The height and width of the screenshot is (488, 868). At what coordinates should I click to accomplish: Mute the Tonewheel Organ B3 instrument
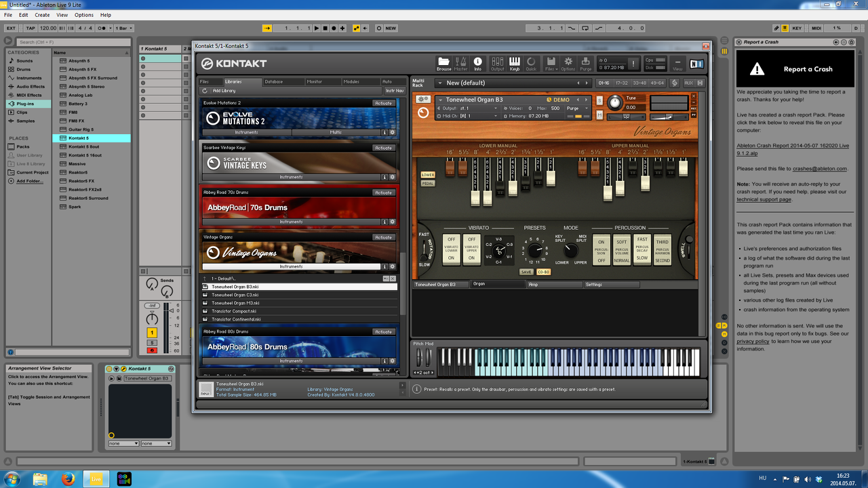click(x=599, y=116)
